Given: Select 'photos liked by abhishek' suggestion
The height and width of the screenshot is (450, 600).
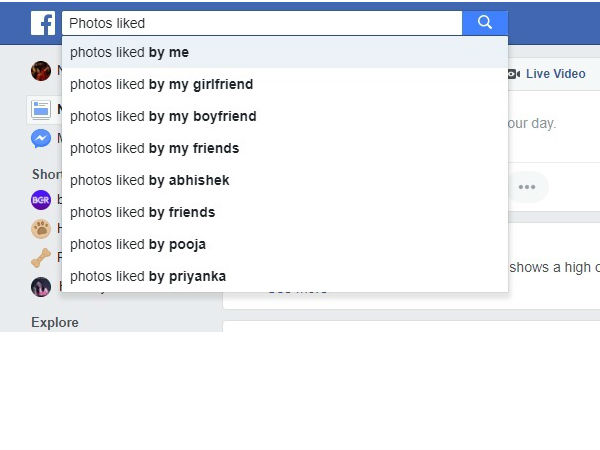Looking at the screenshot, I should pyautogui.click(x=285, y=180).
